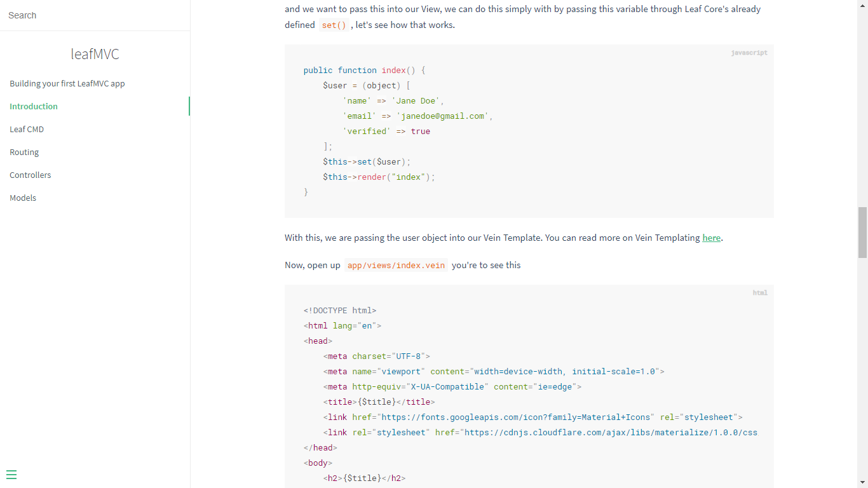
Task: Open the Models documentation page
Action: coord(23,198)
